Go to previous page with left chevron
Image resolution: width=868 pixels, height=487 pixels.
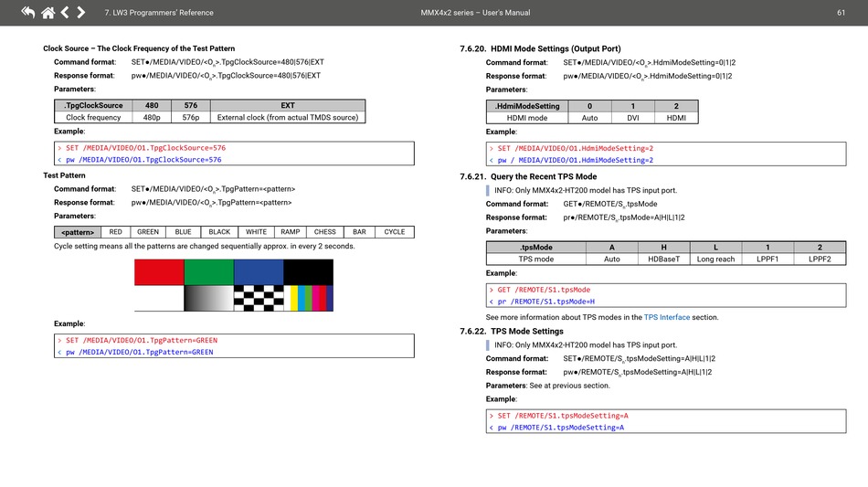[65, 13]
